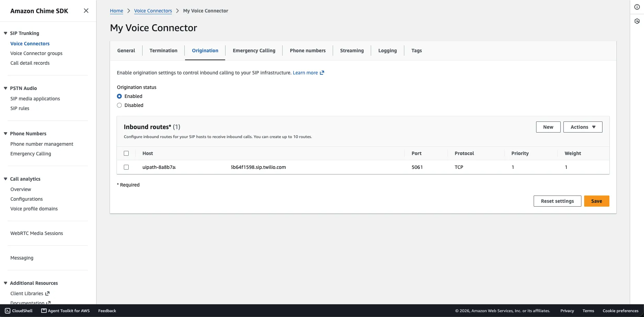Check the select-all box in Host header
The height and width of the screenshot is (317, 644).
click(126, 153)
